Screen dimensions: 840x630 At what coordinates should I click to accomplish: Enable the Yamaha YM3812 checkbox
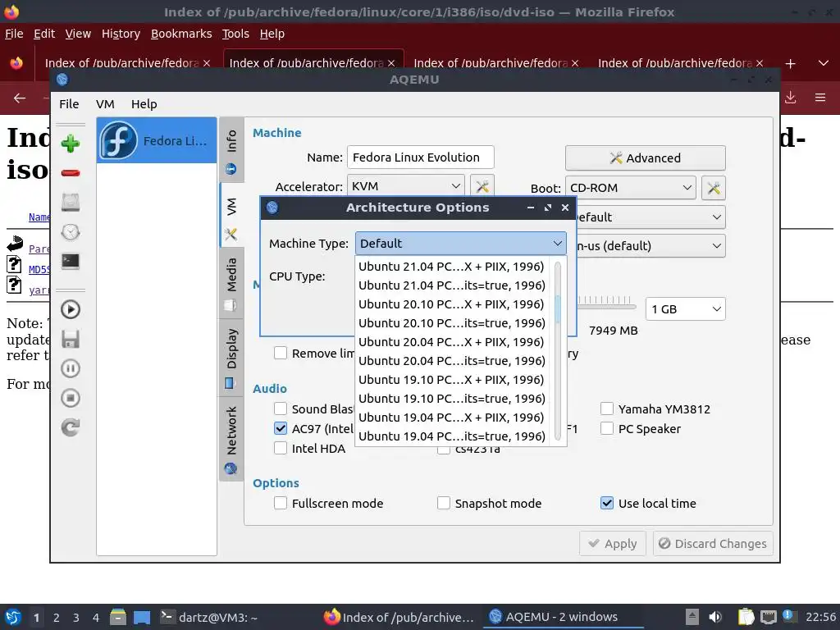click(x=607, y=409)
